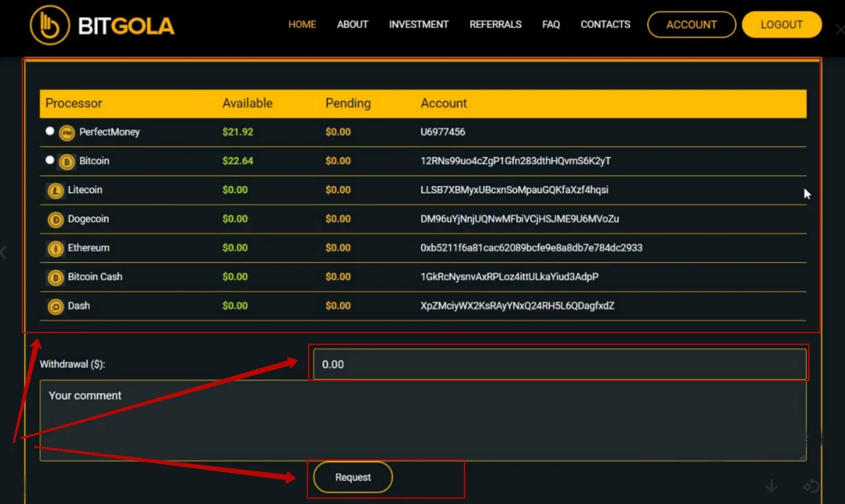Click the Bitcoin coin icon
The image size is (845, 504).
click(66, 162)
